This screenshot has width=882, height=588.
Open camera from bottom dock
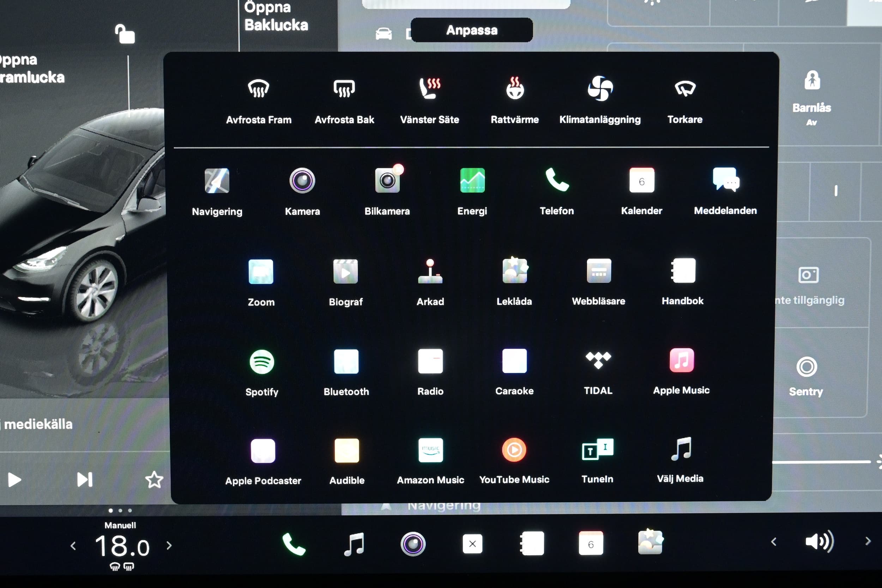413,544
